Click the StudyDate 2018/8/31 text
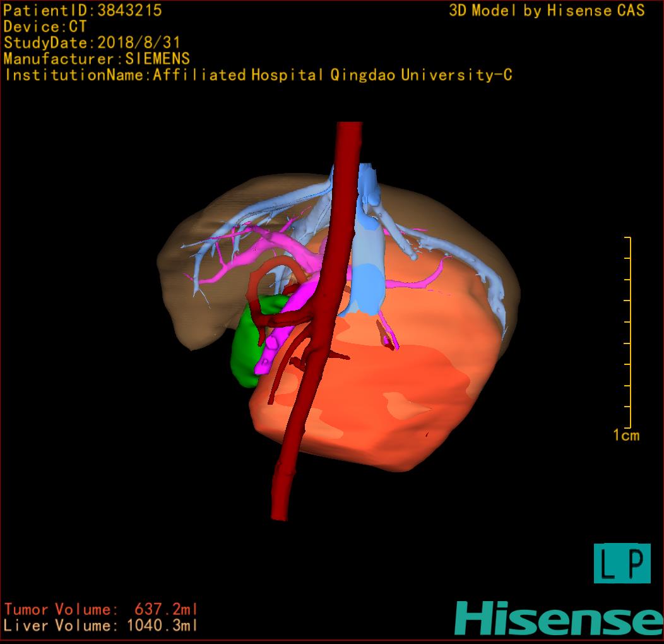This screenshot has height=644, width=664. point(92,43)
